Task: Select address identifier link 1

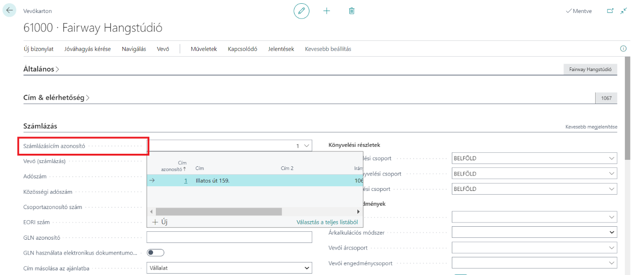Action: 186,181
